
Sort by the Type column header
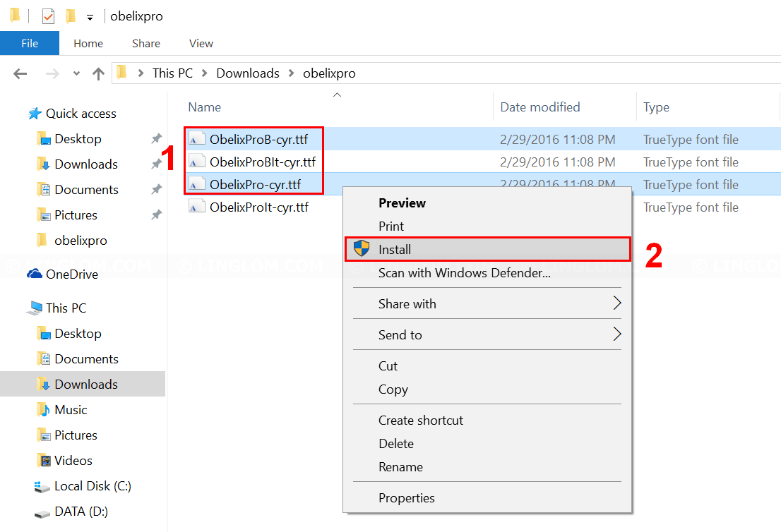pos(656,107)
